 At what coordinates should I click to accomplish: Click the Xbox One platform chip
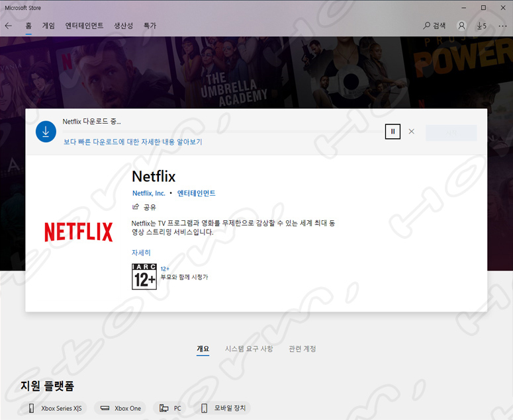120,408
